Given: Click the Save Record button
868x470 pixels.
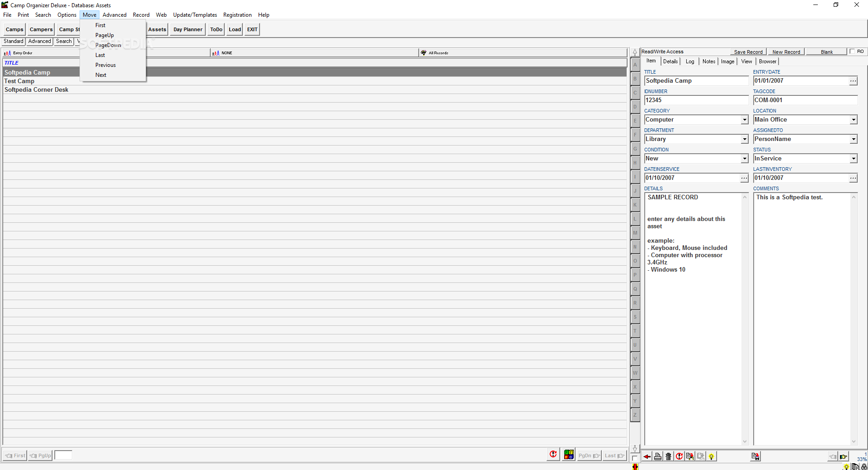Looking at the screenshot, I should coord(748,52).
